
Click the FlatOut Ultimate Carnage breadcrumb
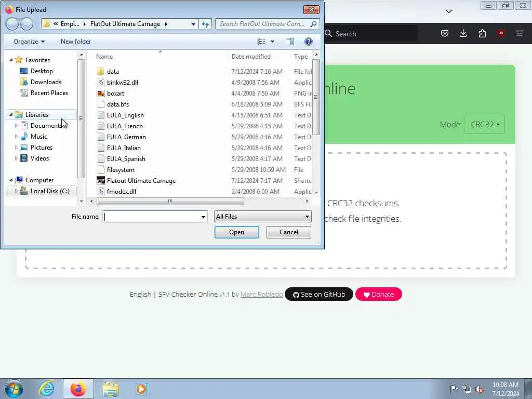pyautogui.click(x=125, y=24)
